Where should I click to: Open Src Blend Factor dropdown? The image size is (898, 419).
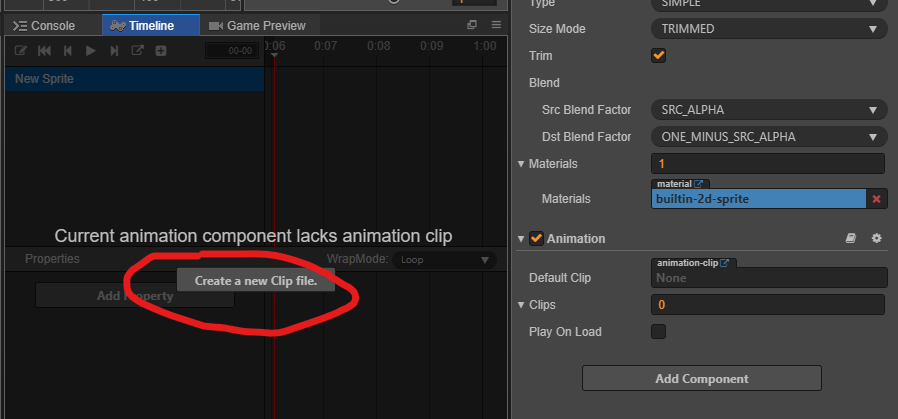(768, 110)
